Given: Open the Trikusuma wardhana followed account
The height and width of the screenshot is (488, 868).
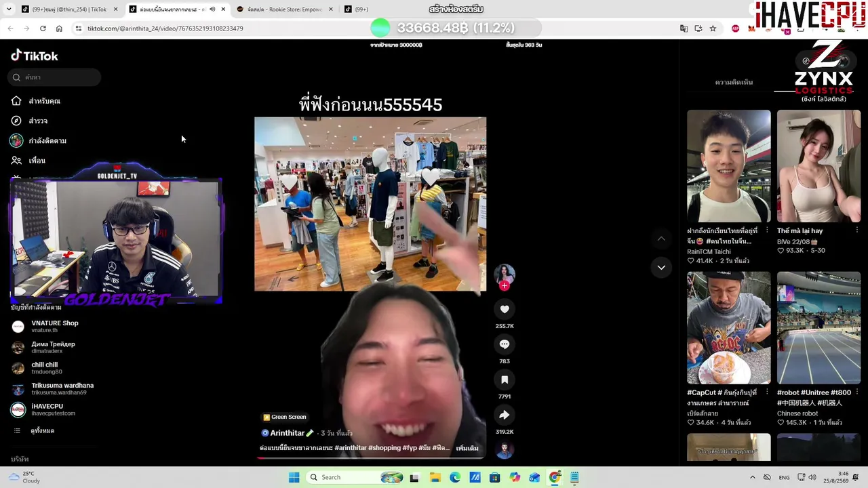Looking at the screenshot, I should click(x=53, y=388).
